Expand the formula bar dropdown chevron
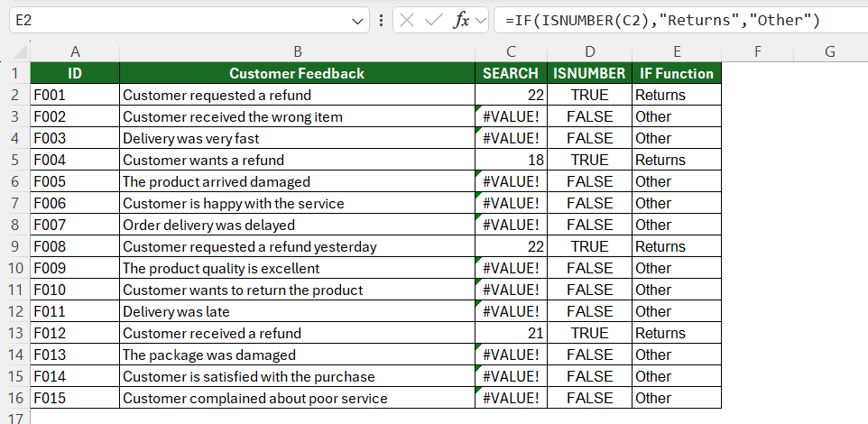 (x=480, y=21)
